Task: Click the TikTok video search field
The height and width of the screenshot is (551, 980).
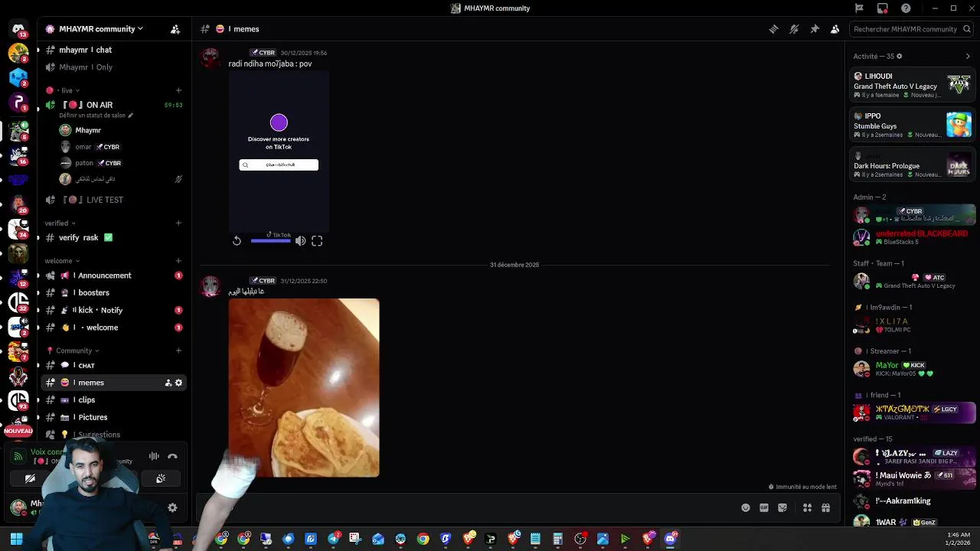Action: point(279,165)
